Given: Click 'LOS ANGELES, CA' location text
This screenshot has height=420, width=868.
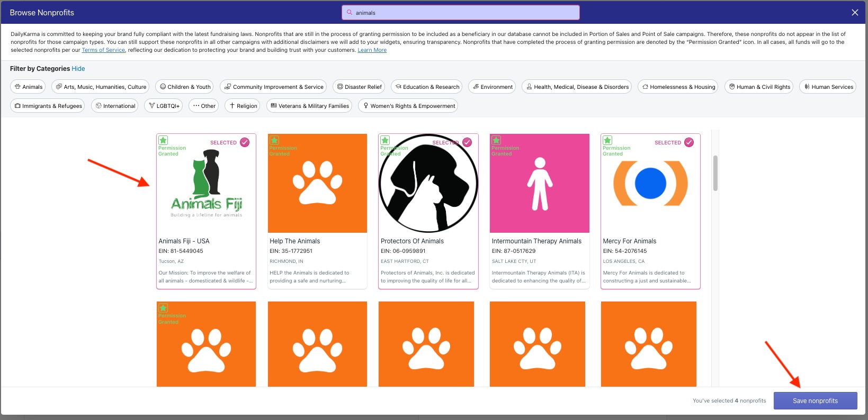Looking at the screenshot, I should (624, 261).
